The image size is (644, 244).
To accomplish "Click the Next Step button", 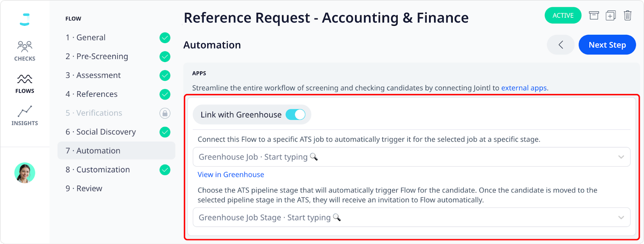I will pyautogui.click(x=607, y=45).
